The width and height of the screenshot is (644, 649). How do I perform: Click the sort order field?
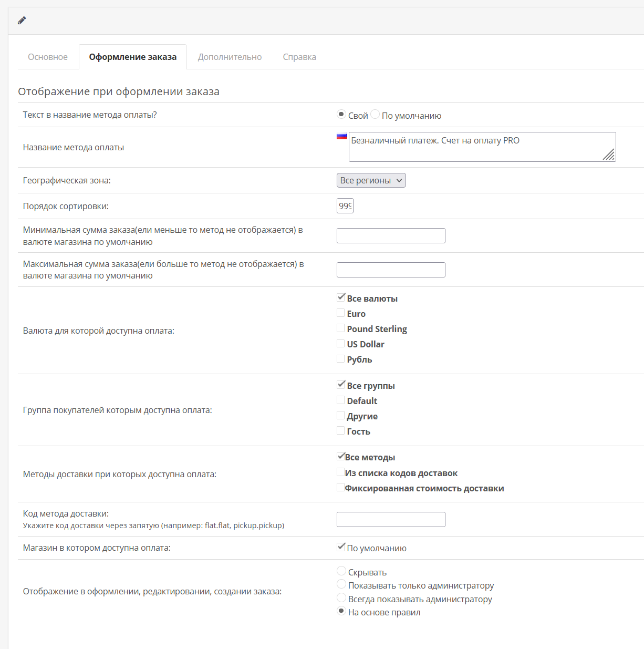coord(345,206)
